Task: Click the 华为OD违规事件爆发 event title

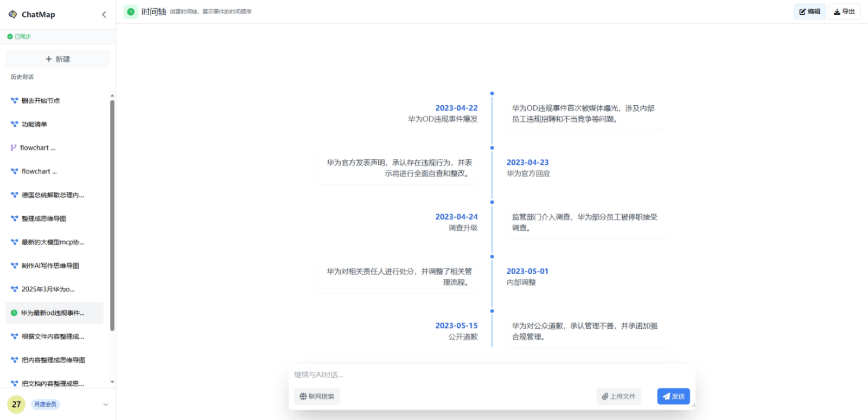Action: point(443,119)
